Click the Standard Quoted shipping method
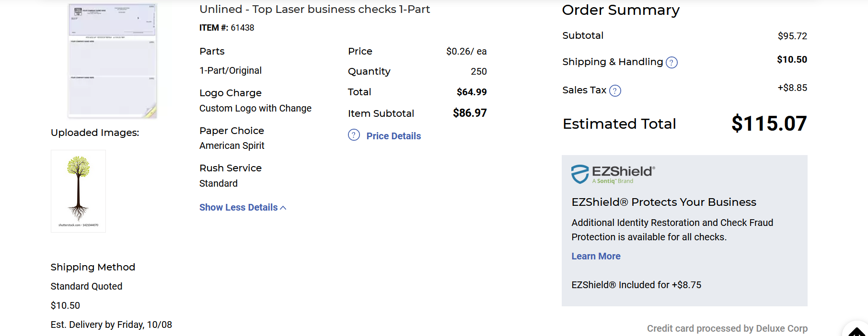The width and height of the screenshot is (868, 336). coord(86,286)
